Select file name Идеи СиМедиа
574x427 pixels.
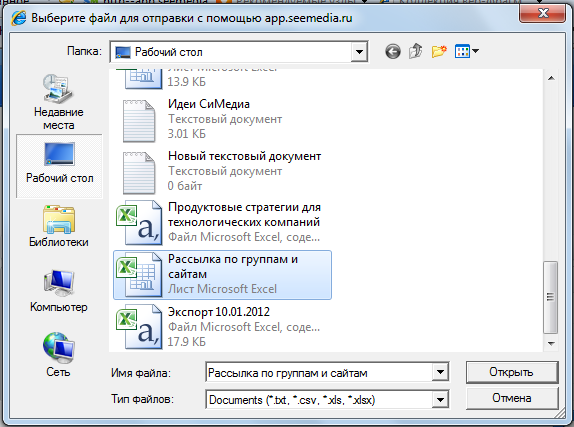pyautogui.click(x=209, y=104)
